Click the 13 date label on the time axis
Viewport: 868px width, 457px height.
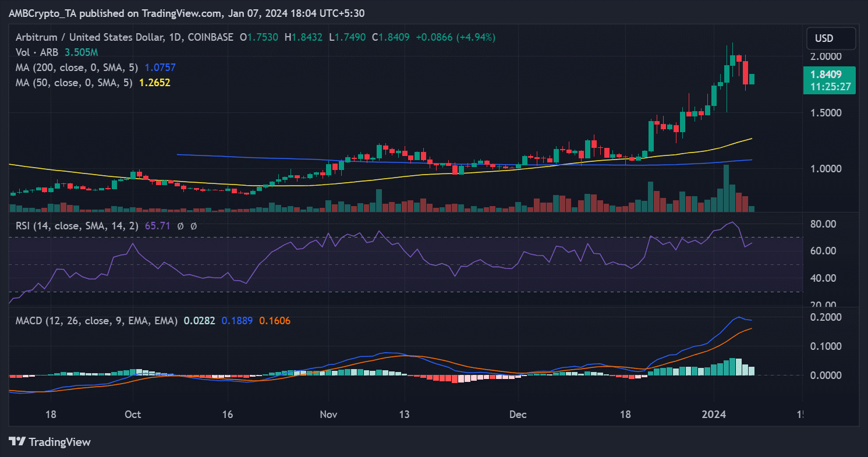click(404, 415)
